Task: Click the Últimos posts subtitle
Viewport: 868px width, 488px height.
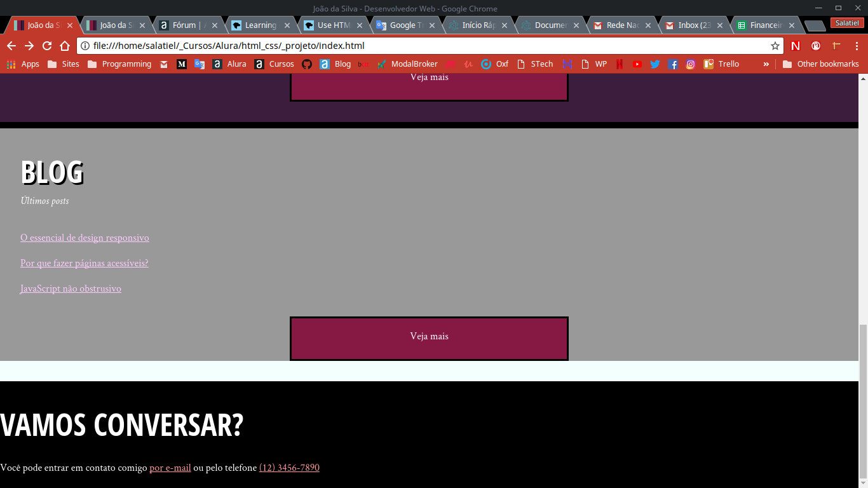Action: click(x=44, y=201)
